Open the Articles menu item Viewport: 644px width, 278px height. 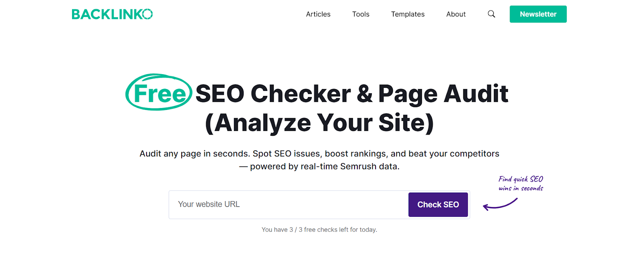pos(318,14)
